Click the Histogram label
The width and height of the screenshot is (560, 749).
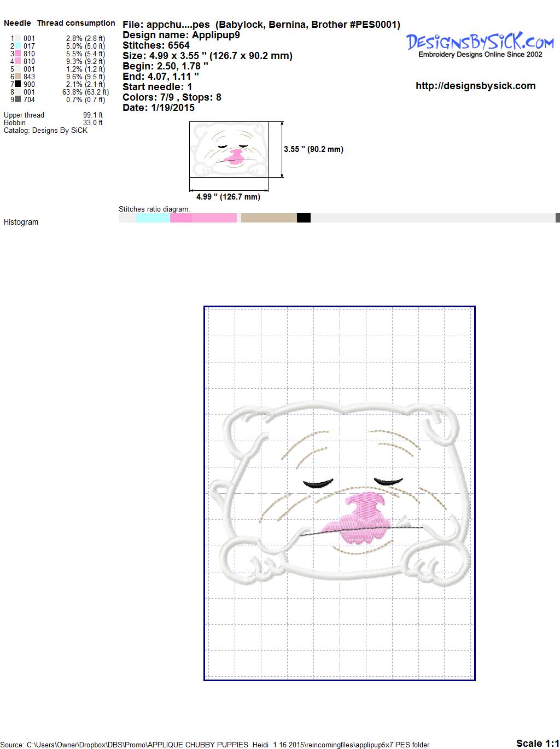[x=21, y=222]
